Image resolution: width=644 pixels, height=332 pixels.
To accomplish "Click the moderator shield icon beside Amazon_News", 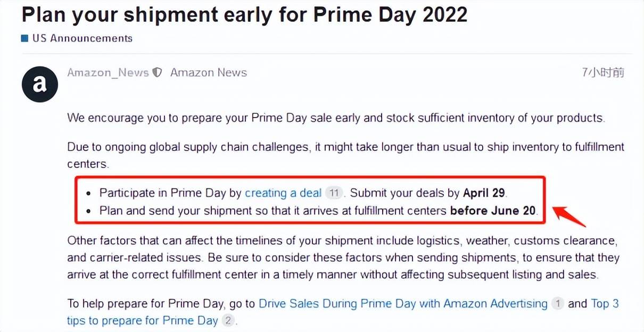I will (157, 73).
